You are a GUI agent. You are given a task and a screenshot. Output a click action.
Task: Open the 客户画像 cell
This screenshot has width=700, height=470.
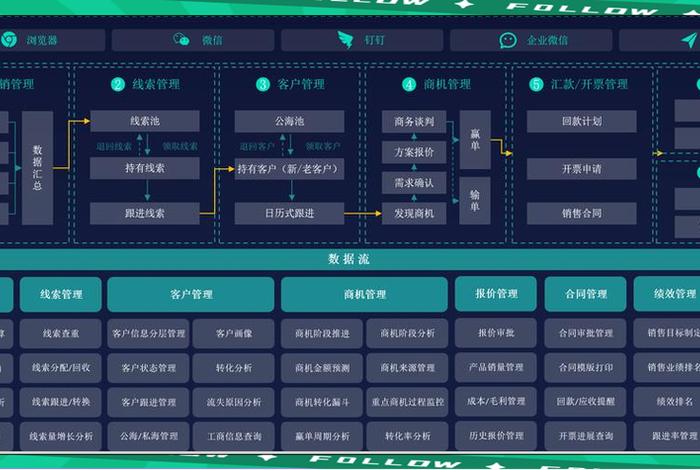click(x=233, y=333)
